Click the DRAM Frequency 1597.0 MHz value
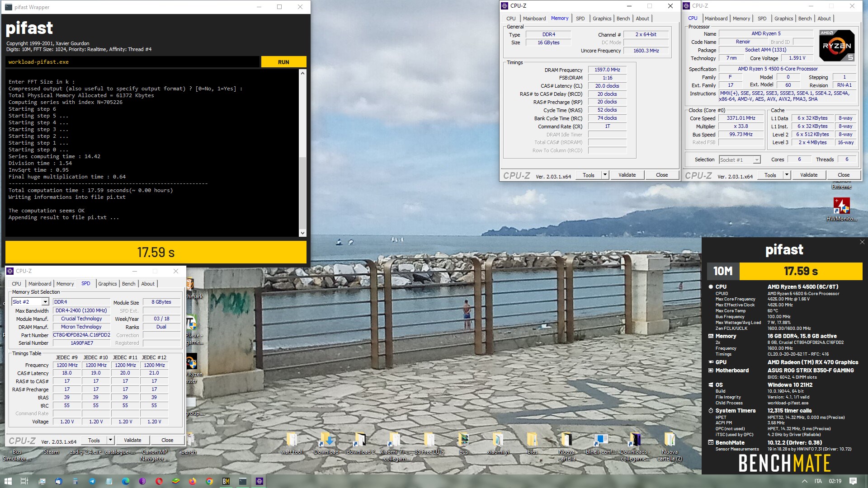The height and width of the screenshot is (488, 868). click(607, 70)
